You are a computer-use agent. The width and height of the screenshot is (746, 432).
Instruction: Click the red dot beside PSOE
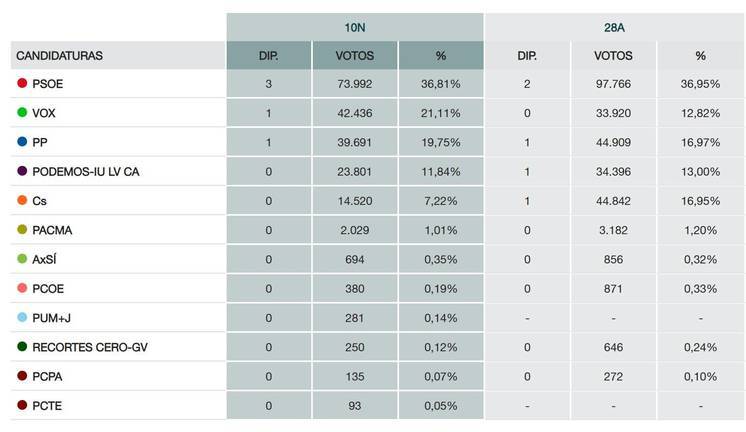tap(22, 84)
